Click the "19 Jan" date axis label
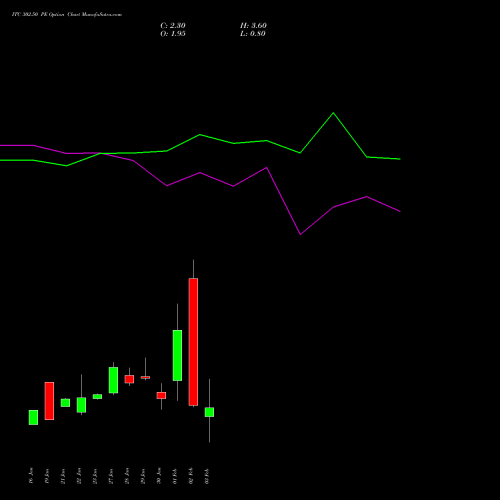The height and width of the screenshot is (500, 500). [x=47, y=476]
